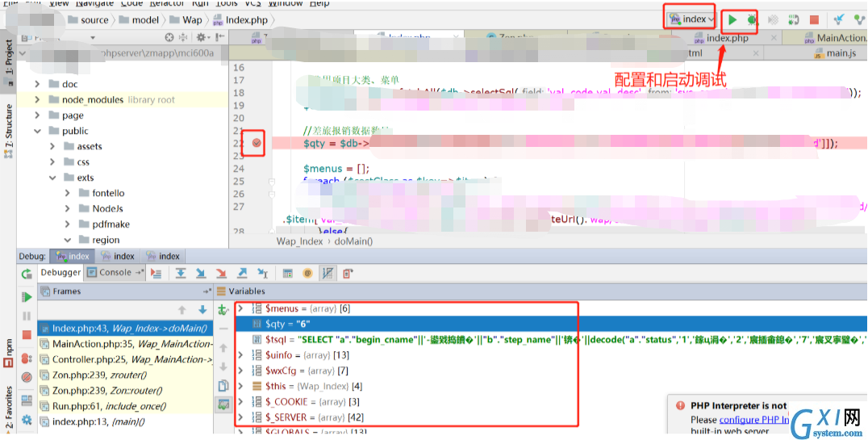Viewport: 868px width, 440px height.
Task: Open the index run configuration dropdown
Action: click(x=691, y=19)
